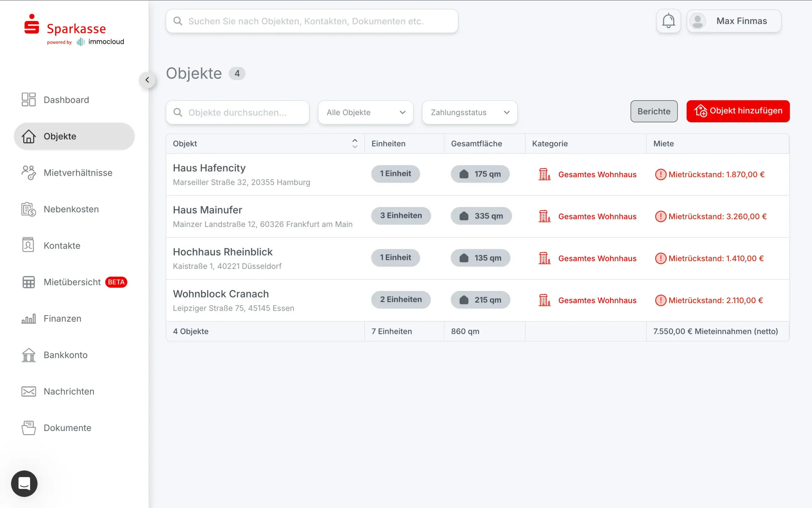Open the Max Finmas profile menu
Screen dimensions: 812x508
coord(734,21)
